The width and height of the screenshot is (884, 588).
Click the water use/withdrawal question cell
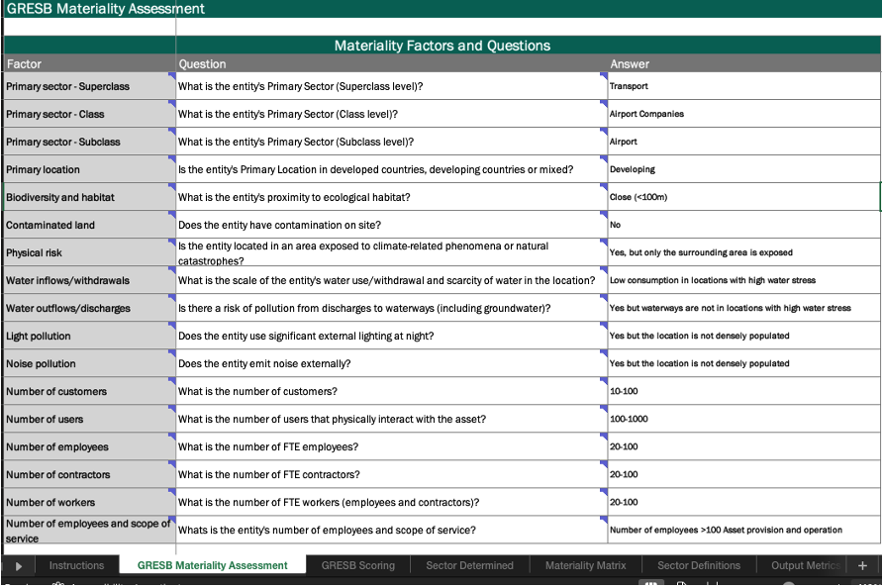pos(392,280)
